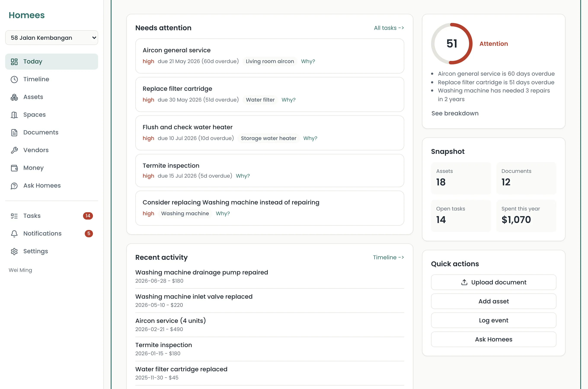Screen dimensions: 588x389
Task: Click the red 14 badge on Tasks
Action: [x=88, y=216]
